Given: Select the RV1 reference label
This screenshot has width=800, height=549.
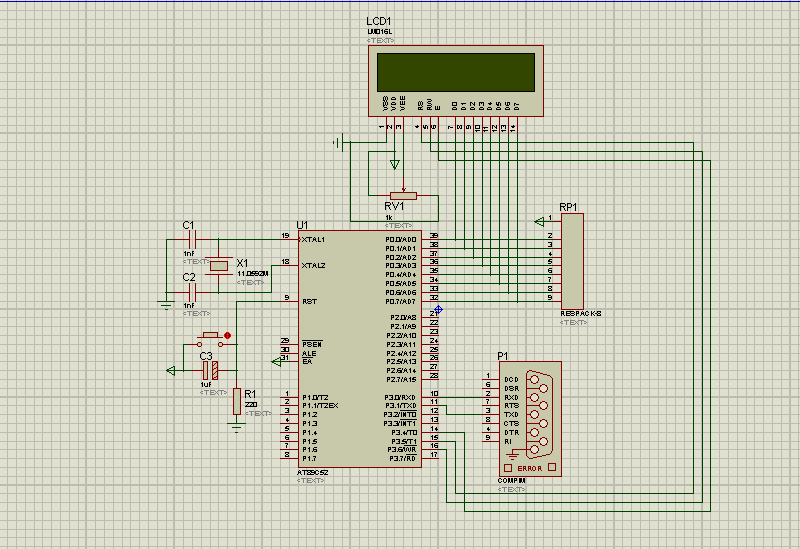Looking at the screenshot, I should coord(394,206).
